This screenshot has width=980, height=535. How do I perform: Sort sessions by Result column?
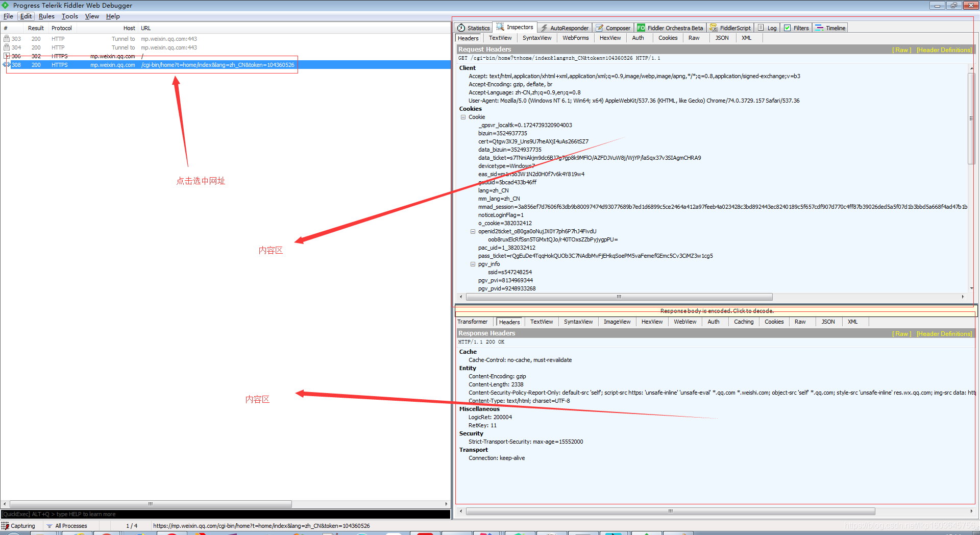36,28
